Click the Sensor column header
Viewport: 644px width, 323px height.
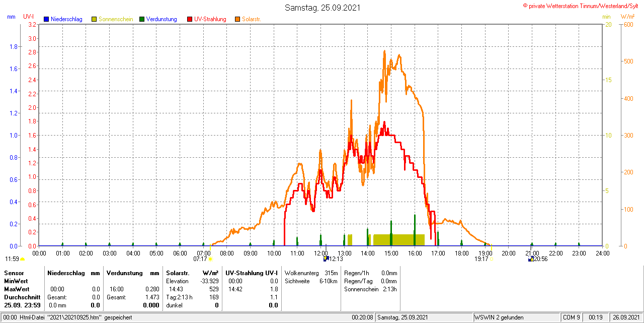tap(14, 273)
